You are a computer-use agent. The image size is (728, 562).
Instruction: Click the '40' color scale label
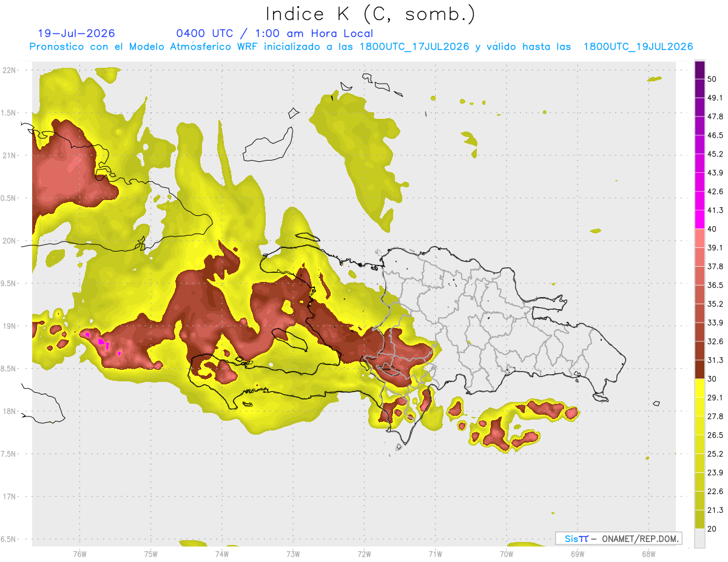click(712, 229)
